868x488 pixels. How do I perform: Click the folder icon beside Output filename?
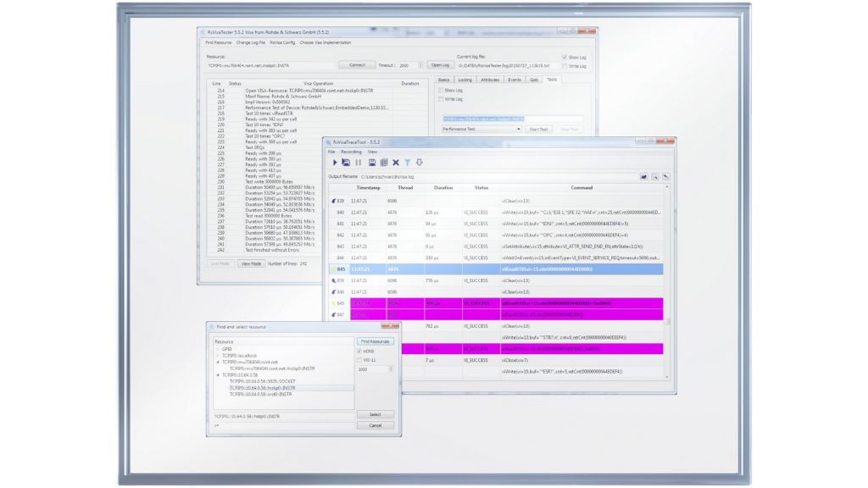click(x=643, y=176)
